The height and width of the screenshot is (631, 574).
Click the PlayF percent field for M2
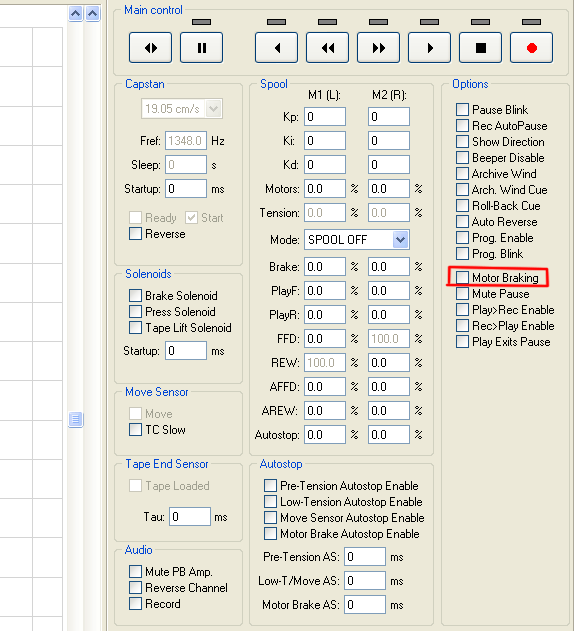[x=389, y=291]
